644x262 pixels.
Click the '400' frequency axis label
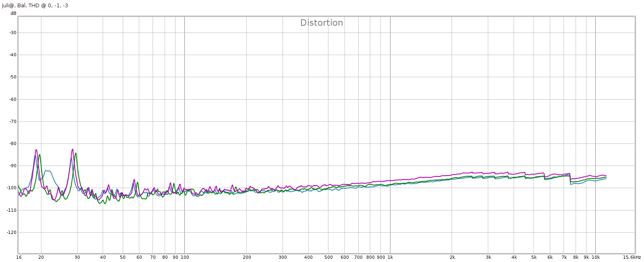coord(308,258)
